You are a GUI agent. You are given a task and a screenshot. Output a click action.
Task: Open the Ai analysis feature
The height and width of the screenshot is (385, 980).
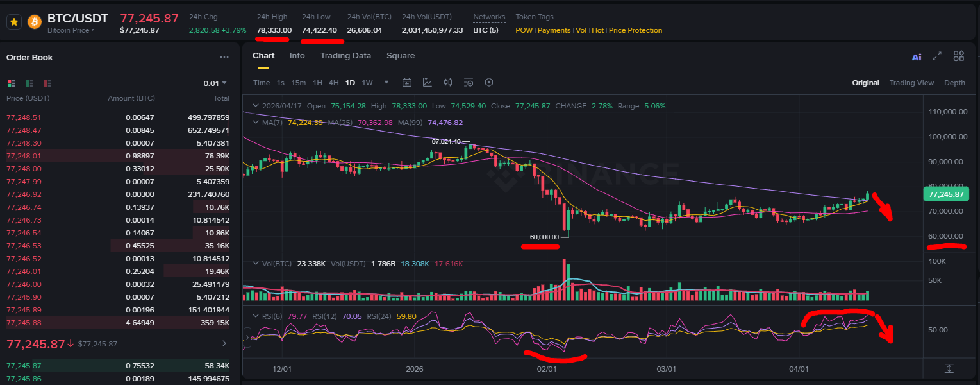click(x=917, y=56)
